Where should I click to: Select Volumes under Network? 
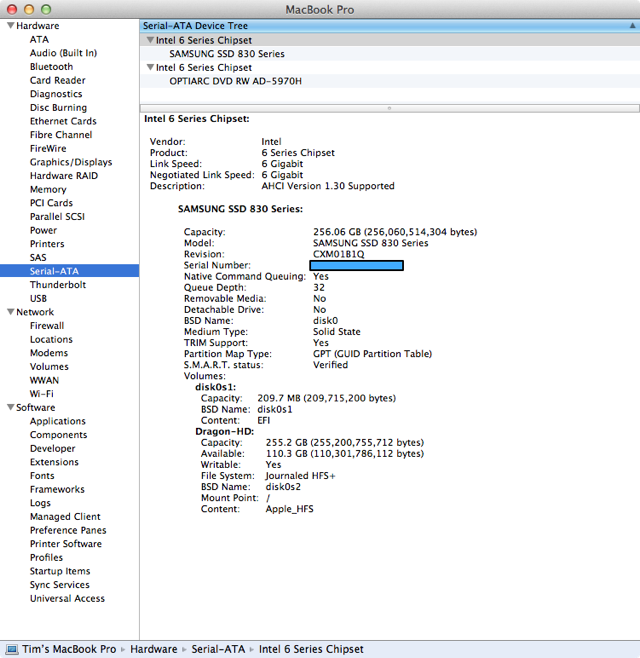pos(49,366)
